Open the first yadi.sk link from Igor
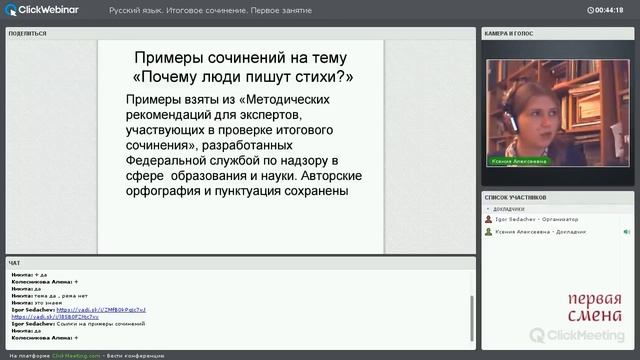 [x=101, y=310]
